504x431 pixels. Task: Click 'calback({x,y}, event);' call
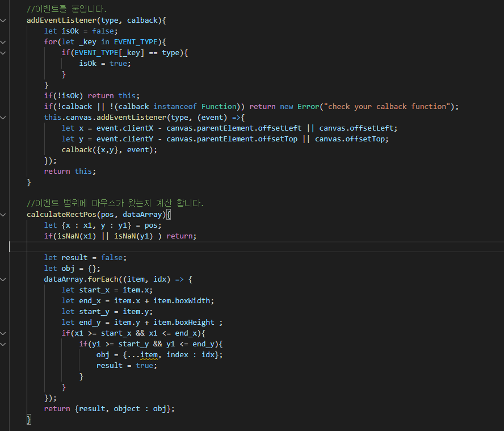pyautogui.click(x=110, y=150)
